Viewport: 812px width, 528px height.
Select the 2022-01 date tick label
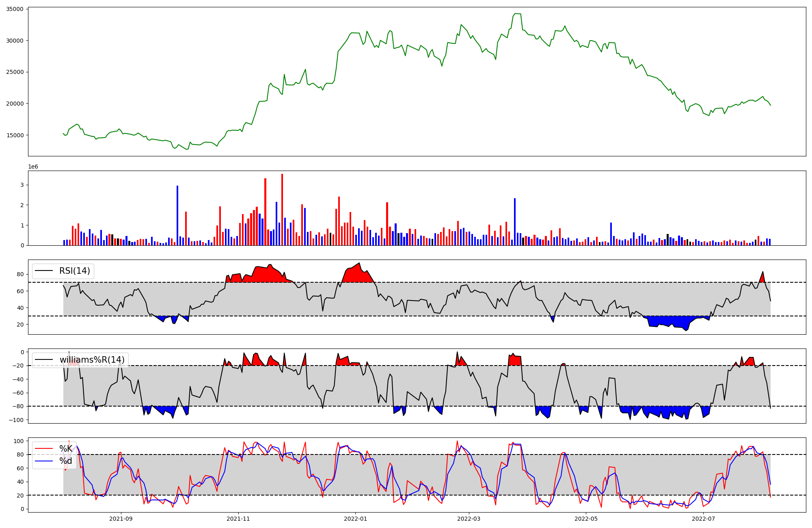click(x=356, y=519)
